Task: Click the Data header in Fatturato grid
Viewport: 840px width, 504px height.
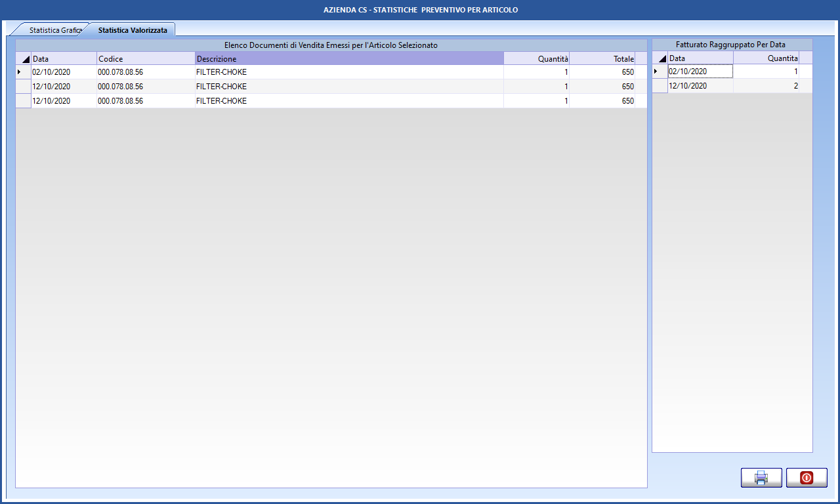Action: (x=700, y=58)
